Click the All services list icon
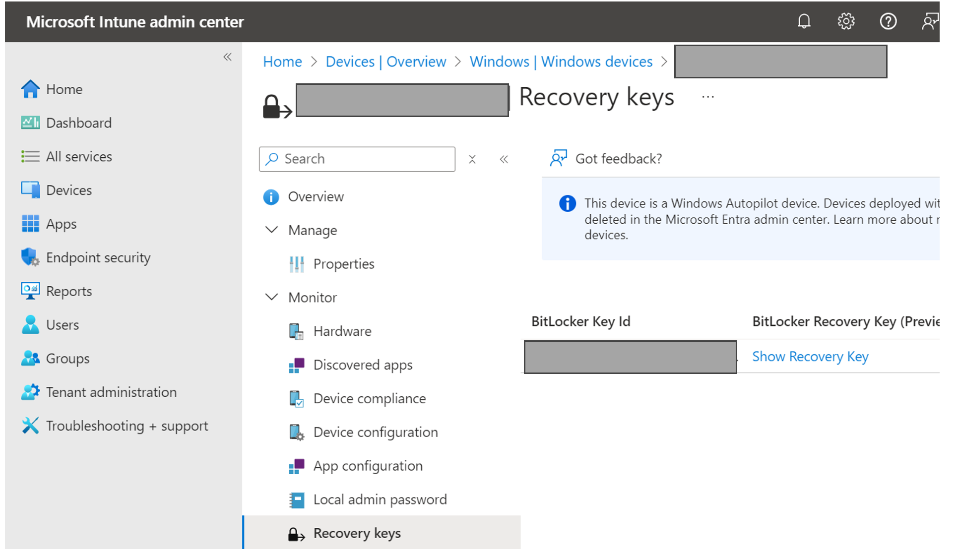The image size is (957, 560). point(30,156)
